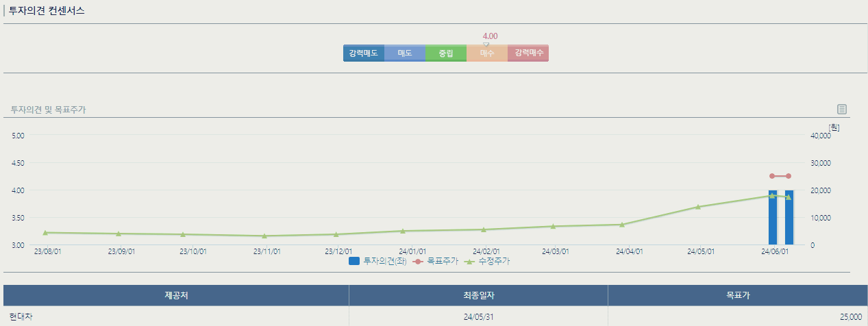Select the 25,000 target price cell
Viewport: 868px width, 326px height.
pyautogui.click(x=738, y=316)
